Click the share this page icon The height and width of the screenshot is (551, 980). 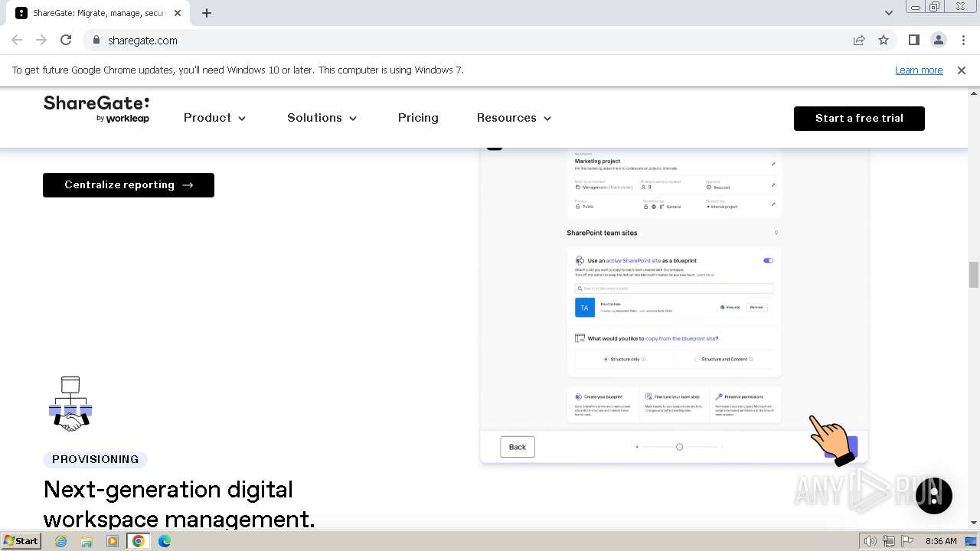(859, 40)
